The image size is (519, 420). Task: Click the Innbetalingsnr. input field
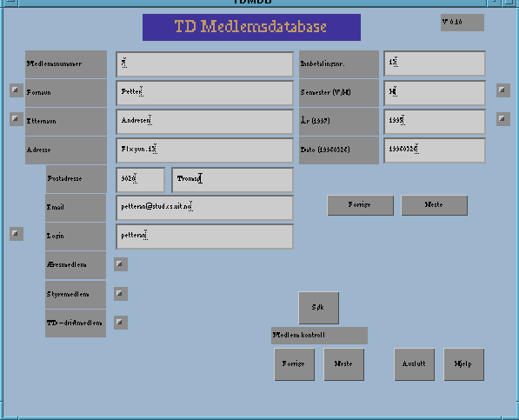(435, 63)
